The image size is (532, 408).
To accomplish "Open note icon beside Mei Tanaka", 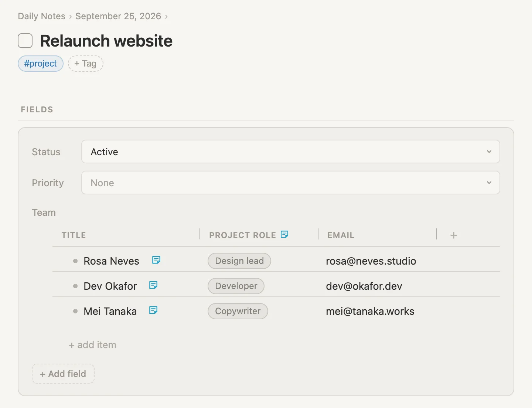I will [x=153, y=310].
